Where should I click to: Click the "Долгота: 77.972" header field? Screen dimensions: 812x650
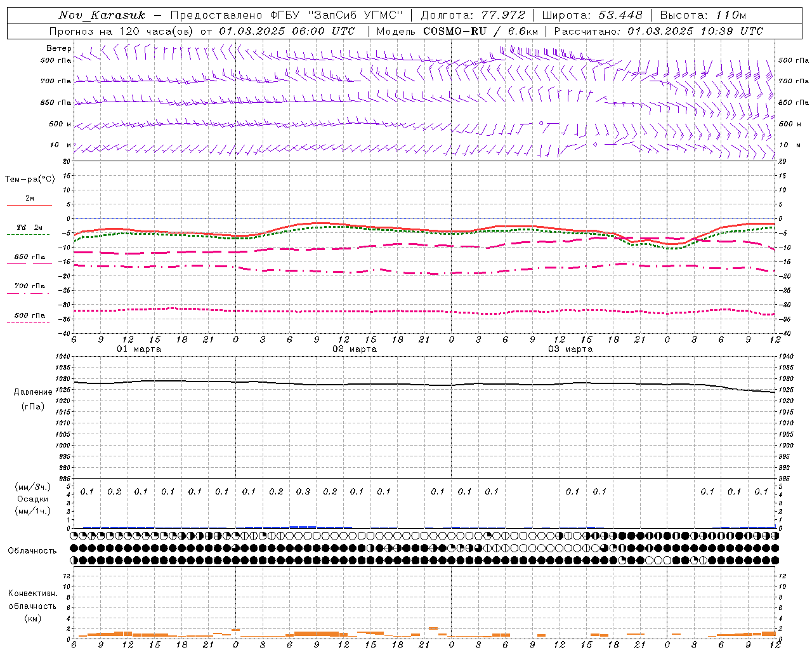tap(473, 15)
